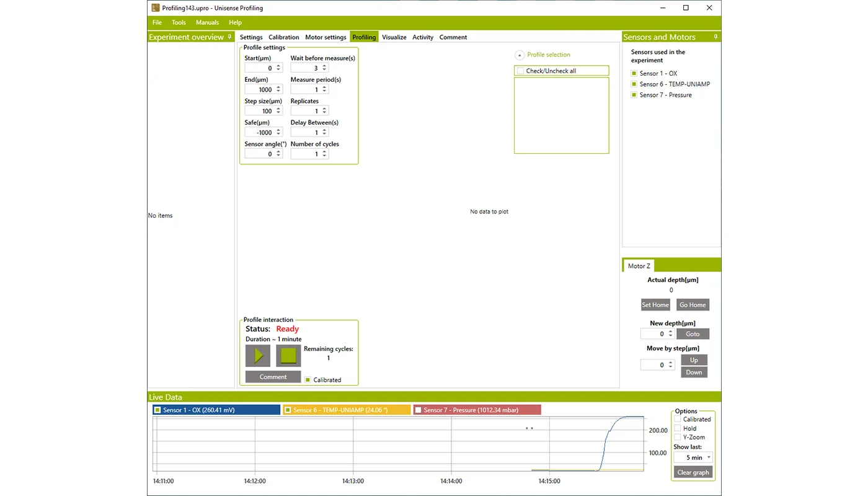Toggle Sensor 1 - OX live data legend

tap(157, 410)
